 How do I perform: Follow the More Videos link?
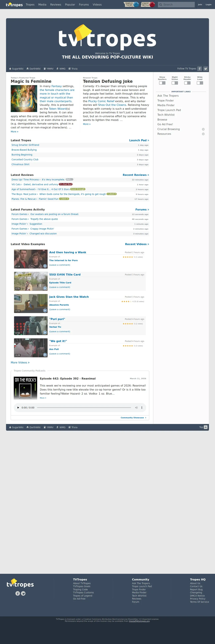click(20, 362)
